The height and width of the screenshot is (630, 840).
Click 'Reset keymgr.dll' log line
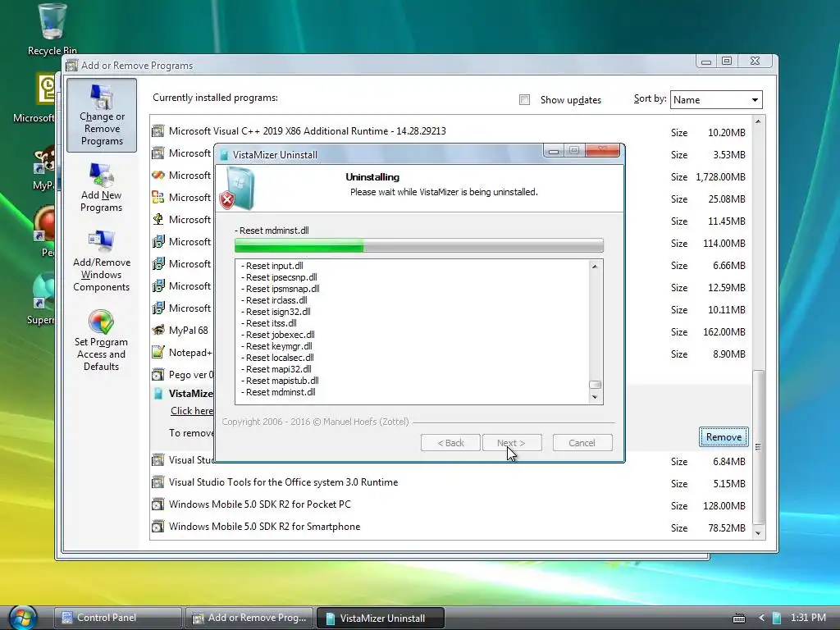[x=276, y=346]
